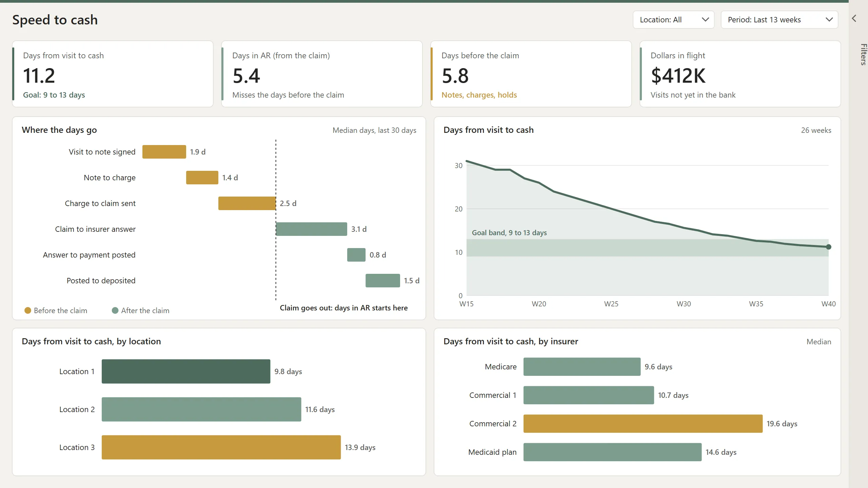Screen dimensions: 868x488
Task: Click the W40 end point on the line chart
Action: pyautogui.click(x=829, y=247)
